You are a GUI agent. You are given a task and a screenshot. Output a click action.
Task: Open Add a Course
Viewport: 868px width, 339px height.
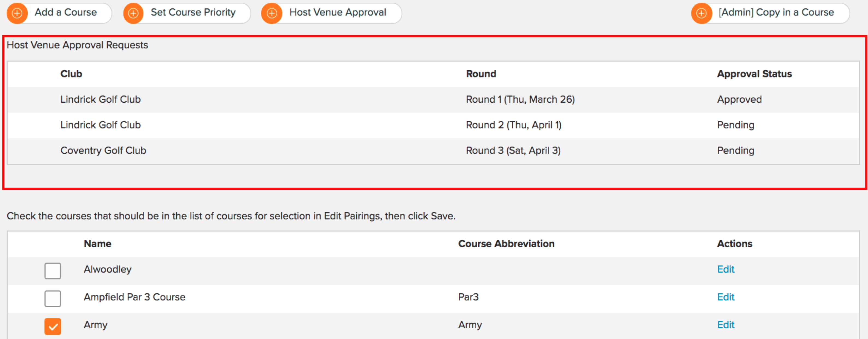(59, 13)
